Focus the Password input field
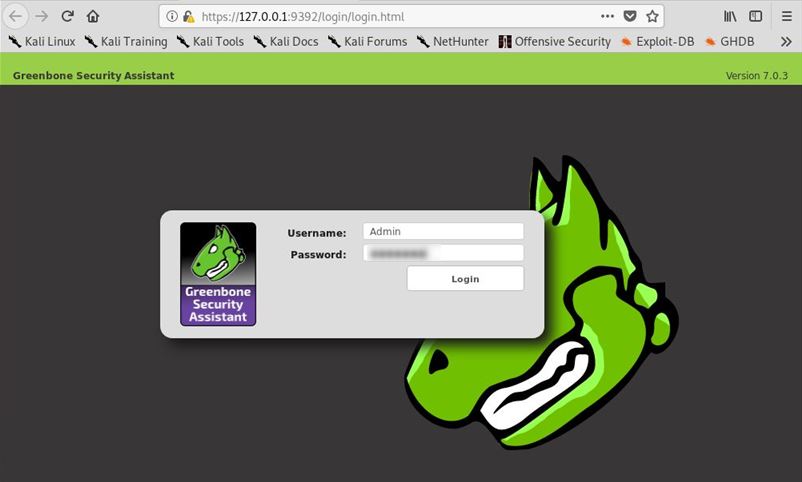 [443, 253]
